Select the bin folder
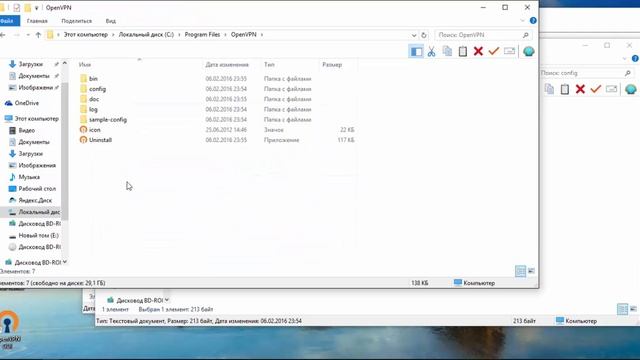The height and width of the screenshot is (360, 640). pyautogui.click(x=93, y=79)
